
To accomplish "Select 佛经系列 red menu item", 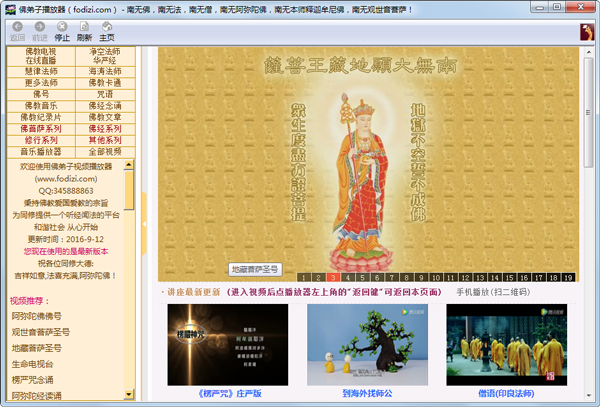I will pyautogui.click(x=105, y=129).
